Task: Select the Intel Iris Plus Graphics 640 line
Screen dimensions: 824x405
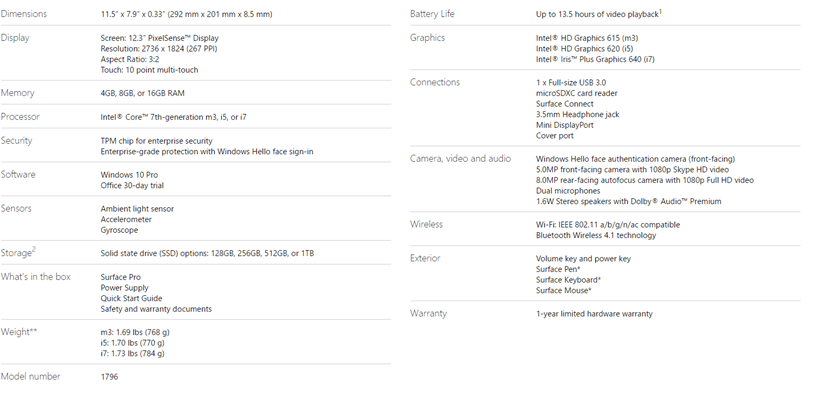Action: click(595, 59)
